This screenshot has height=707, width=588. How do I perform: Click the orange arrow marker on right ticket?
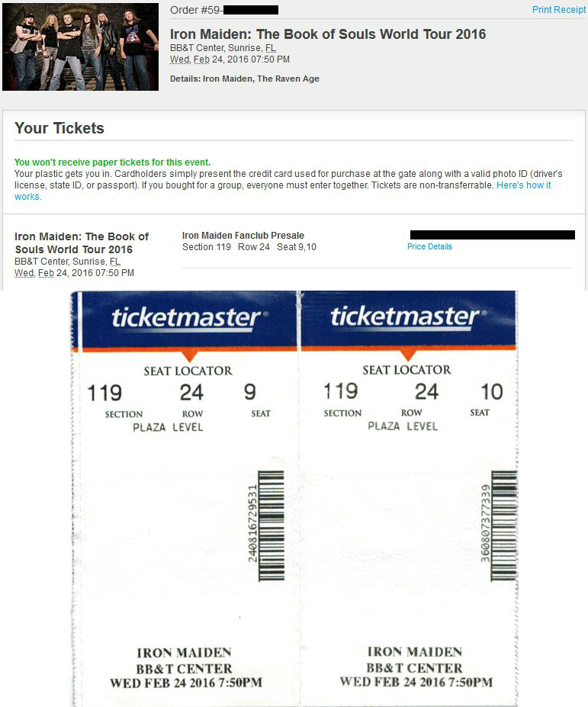tap(408, 355)
